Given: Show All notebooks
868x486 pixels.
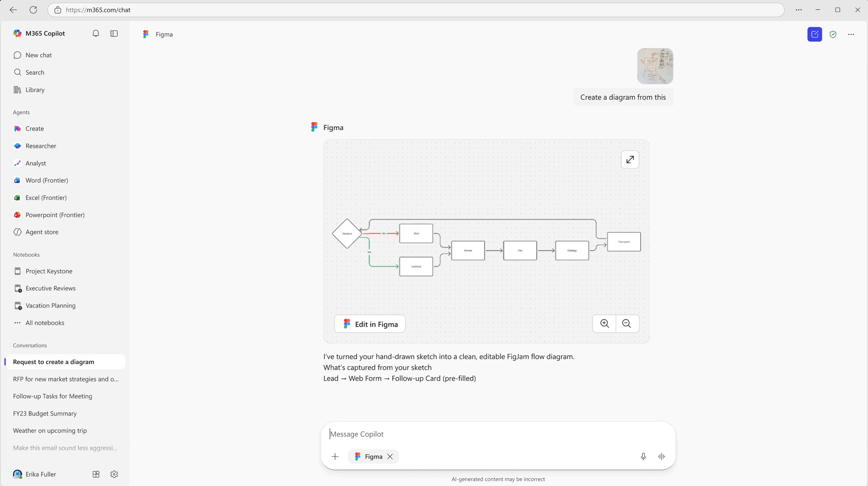Looking at the screenshot, I should [45, 322].
